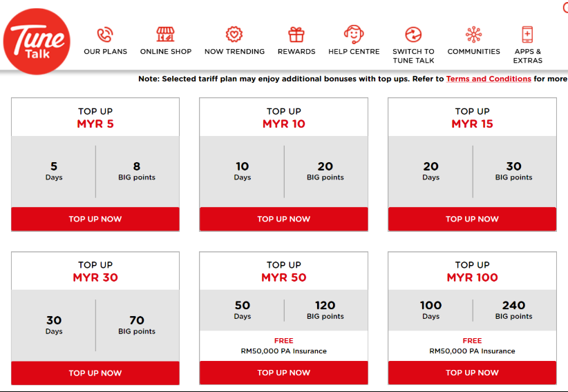Click the gift box Rewards icon

click(296, 35)
